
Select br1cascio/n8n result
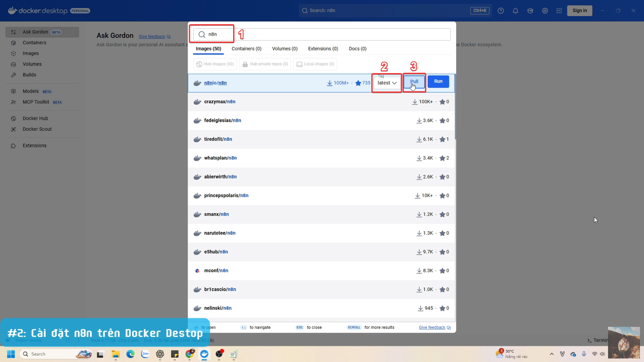click(321, 289)
